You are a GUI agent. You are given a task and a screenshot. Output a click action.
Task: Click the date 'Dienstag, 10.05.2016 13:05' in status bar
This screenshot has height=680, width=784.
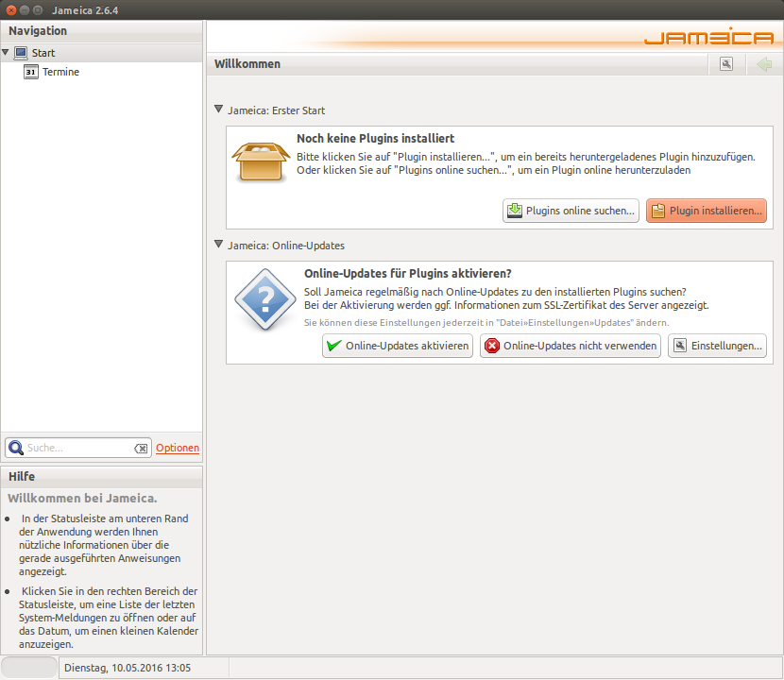coord(128,668)
